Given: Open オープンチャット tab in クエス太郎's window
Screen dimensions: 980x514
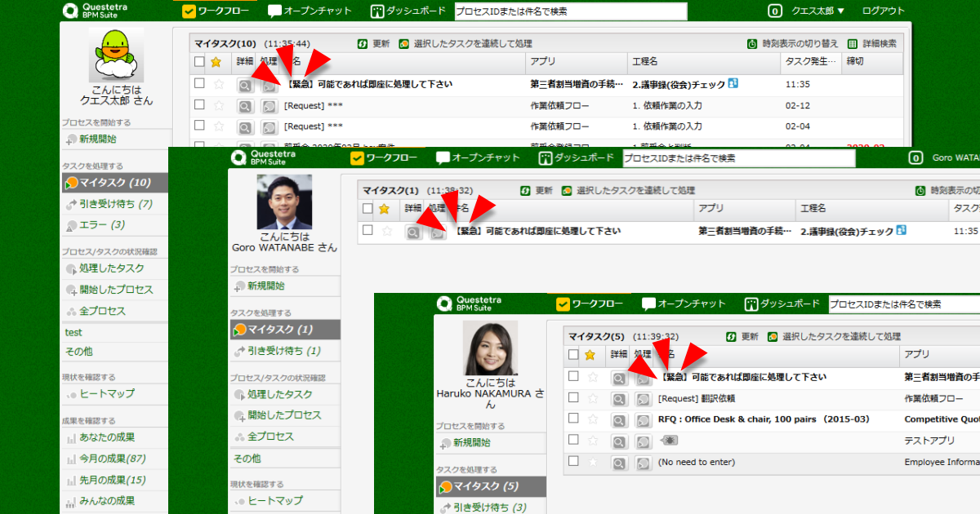Looking at the screenshot, I should [x=310, y=11].
